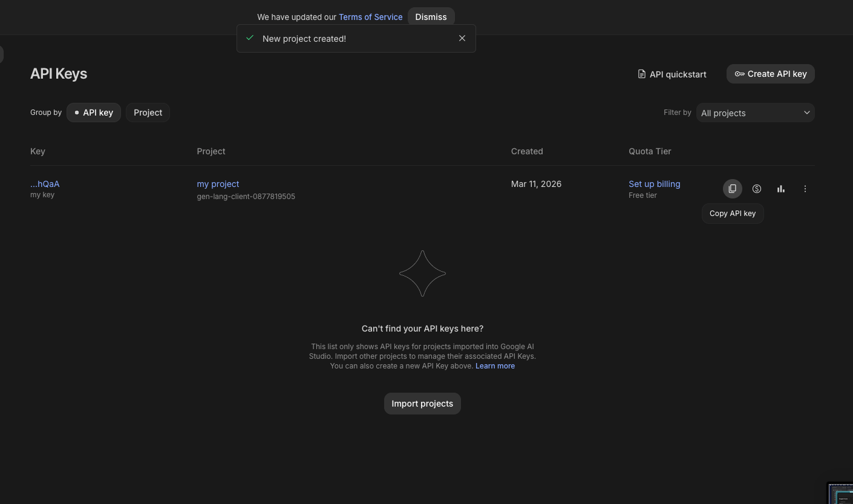This screenshot has width=853, height=504.
Task: Select the project ID gen-lang-client-0877819505
Action: tap(246, 197)
